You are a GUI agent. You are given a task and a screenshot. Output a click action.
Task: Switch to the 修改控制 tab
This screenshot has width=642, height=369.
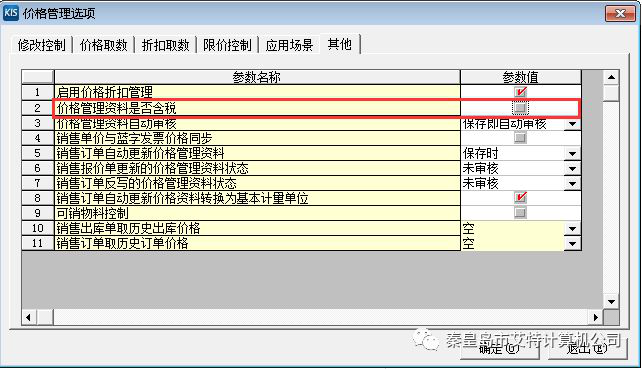click(x=41, y=45)
